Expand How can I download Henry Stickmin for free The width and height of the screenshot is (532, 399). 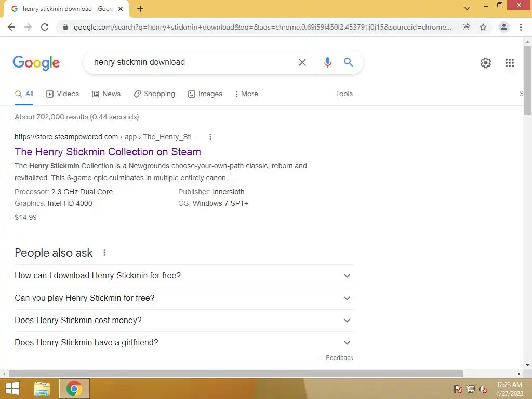(x=184, y=276)
